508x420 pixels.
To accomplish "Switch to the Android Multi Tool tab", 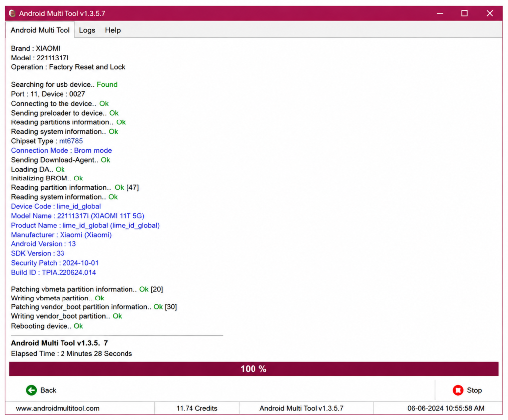I will [x=40, y=30].
